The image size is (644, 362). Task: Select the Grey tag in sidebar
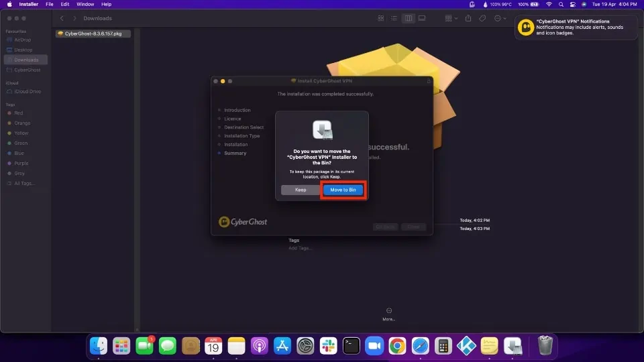(19, 173)
